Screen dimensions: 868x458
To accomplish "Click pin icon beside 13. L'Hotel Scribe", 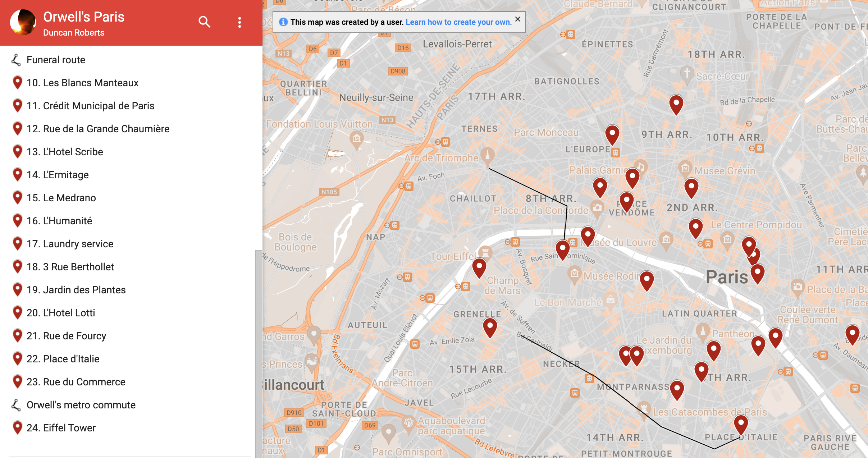I will pyautogui.click(x=17, y=152).
